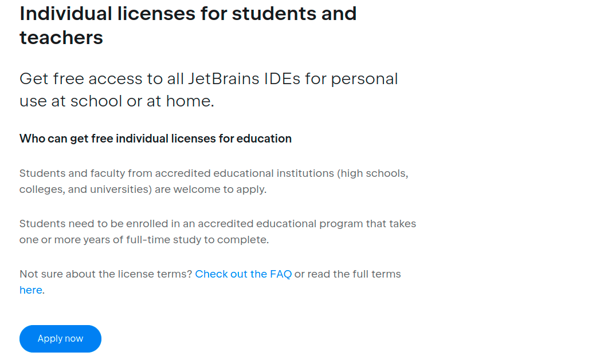Click the 'use at school or at home.' line
Image resolution: width=592 pixels, height=364 pixels.
click(x=117, y=101)
